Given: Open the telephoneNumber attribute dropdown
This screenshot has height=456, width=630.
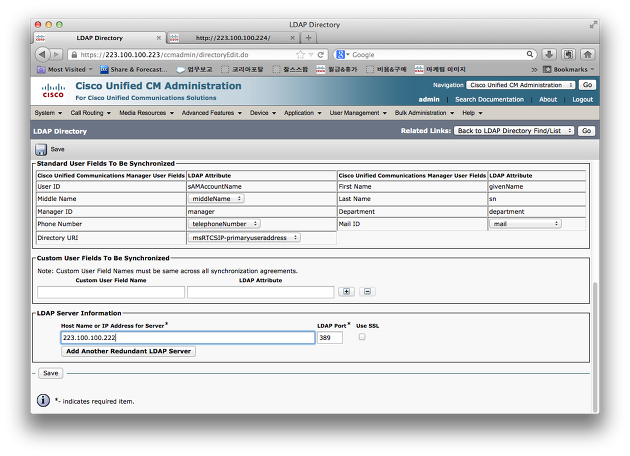Looking at the screenshot, I should [224, 224].
